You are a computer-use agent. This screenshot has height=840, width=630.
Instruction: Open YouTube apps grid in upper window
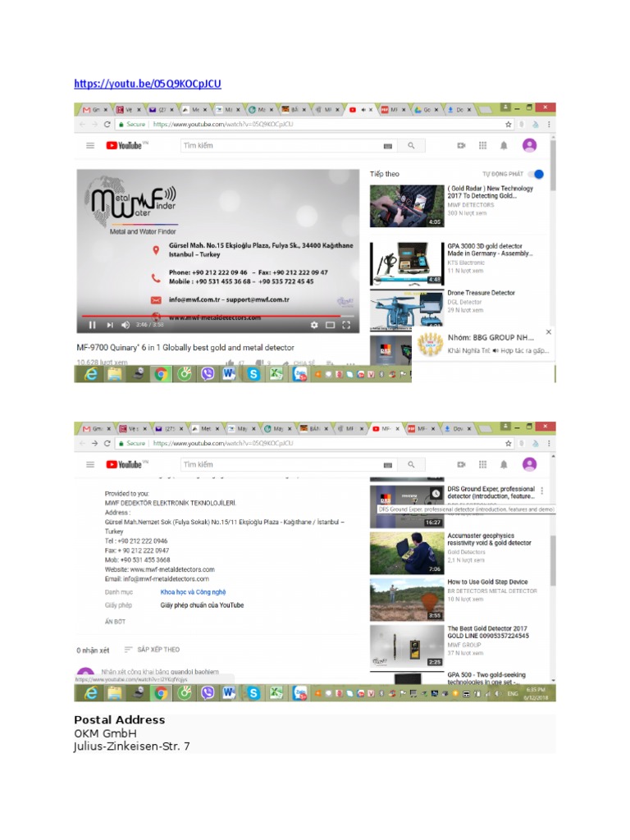click(482, 145)
